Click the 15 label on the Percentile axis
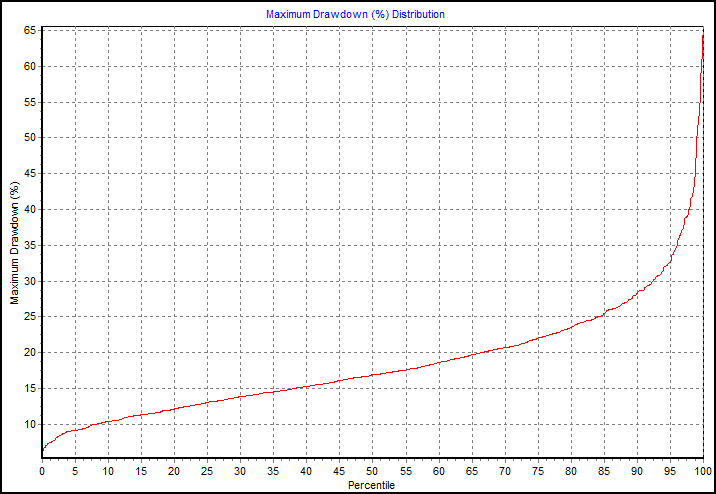Image resolution: width=716 pixels, height=494 pixels. [x=141, y=471]
